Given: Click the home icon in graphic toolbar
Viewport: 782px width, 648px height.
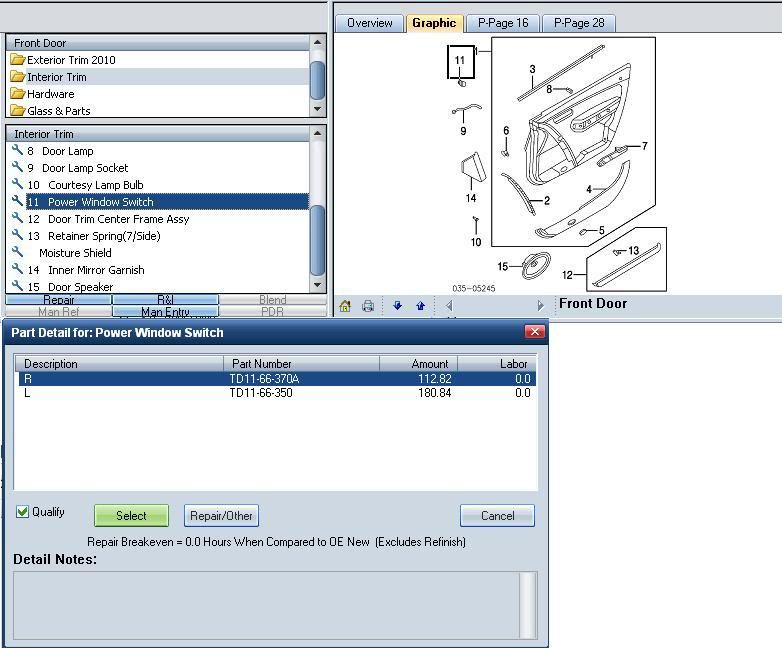Looking at the screenshot, I should pyautogui.click(x=345, y=306).
